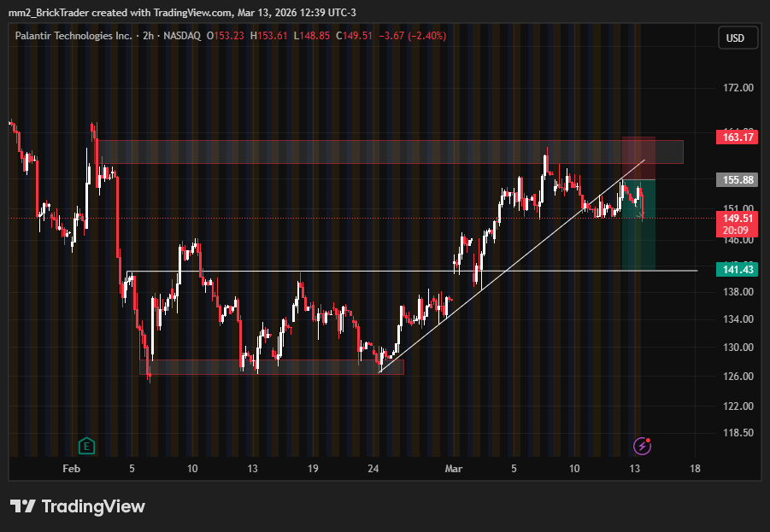
Task: Click the TradingView logo at bottom
Action: [78, 506]
